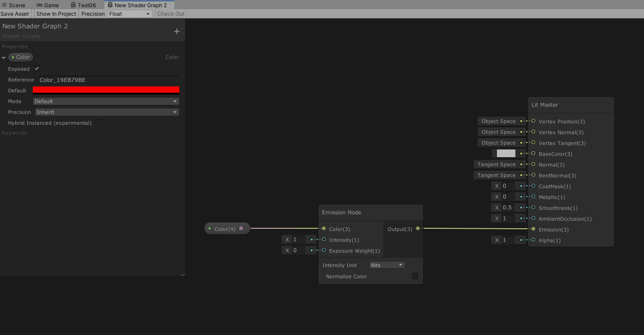Enable Hybrid Instanced (experimental)
This screenshot has width=644, height=335.
coord(98,122)
